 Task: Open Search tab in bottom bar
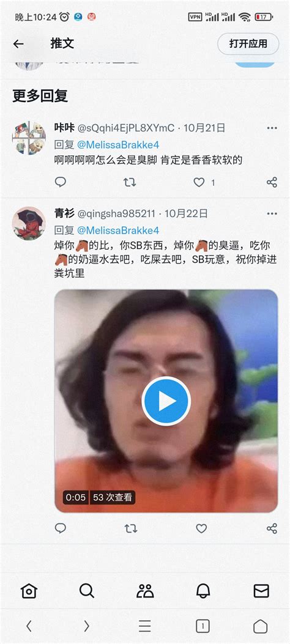click(87, 591)
